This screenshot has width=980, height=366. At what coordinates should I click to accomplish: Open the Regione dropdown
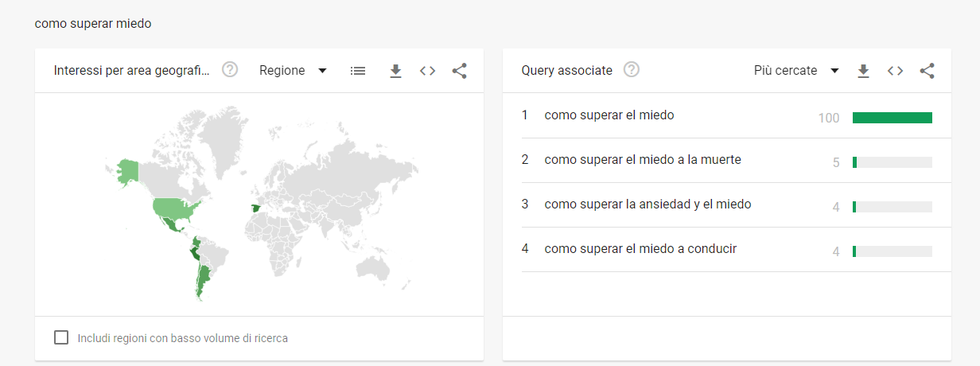tap(293, 71)
